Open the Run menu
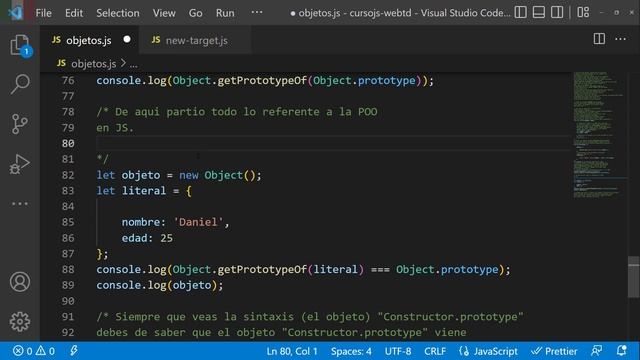 (x=225, y=13)
